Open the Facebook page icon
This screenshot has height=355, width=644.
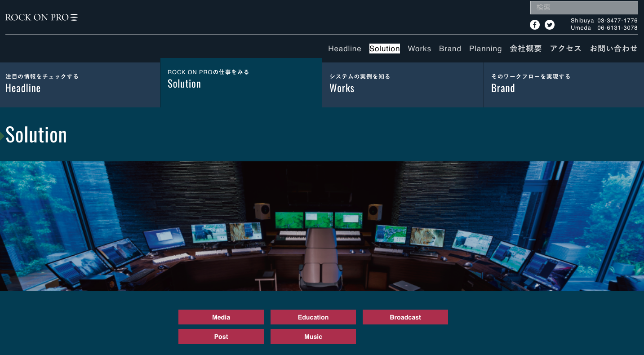[x=535, y=25]
